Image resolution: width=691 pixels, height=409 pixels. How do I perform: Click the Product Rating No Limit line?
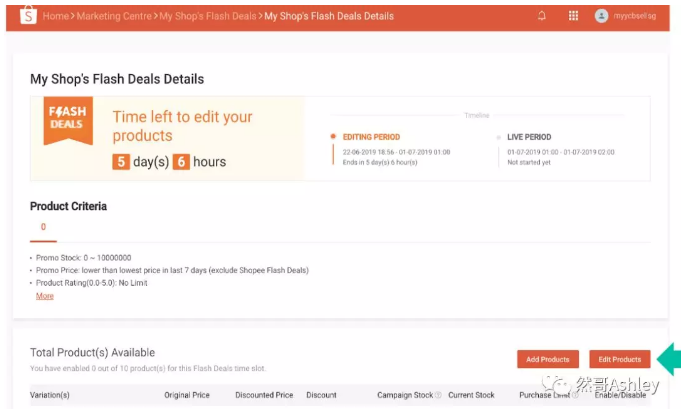(92, 283)
